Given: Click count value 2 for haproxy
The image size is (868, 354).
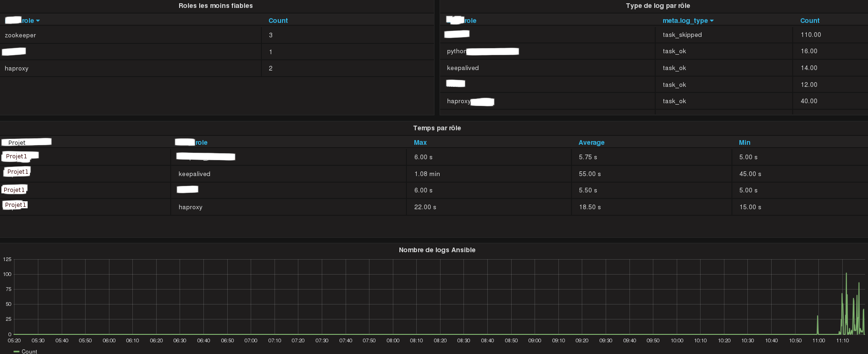Looking at the screenshot, I should click(270, 68).
